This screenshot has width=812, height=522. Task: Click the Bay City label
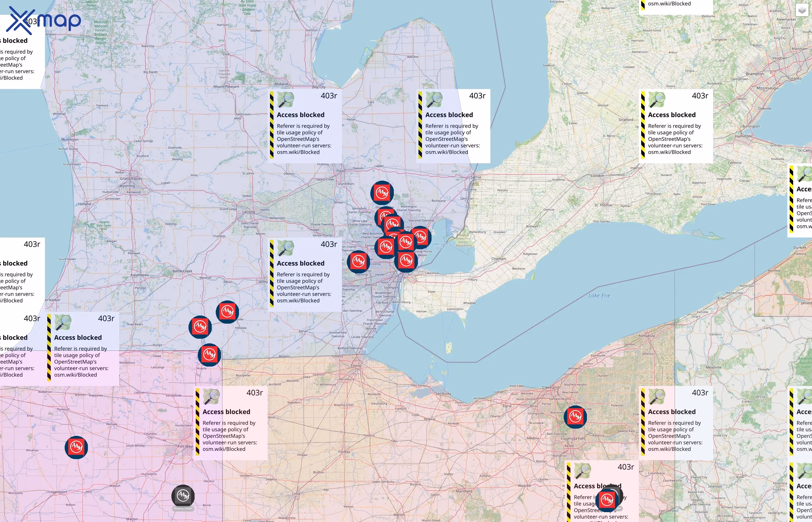click(319, 87)
